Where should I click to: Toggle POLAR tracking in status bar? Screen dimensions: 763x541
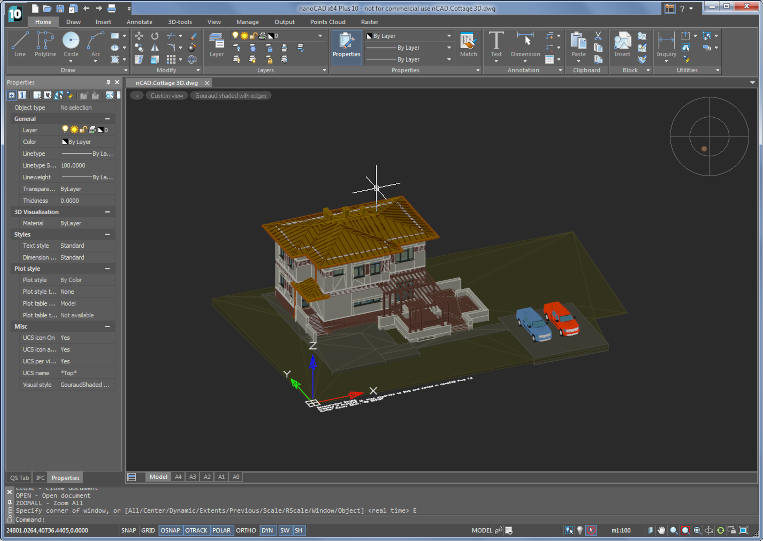pyautogui.click(x=221, y=530)
